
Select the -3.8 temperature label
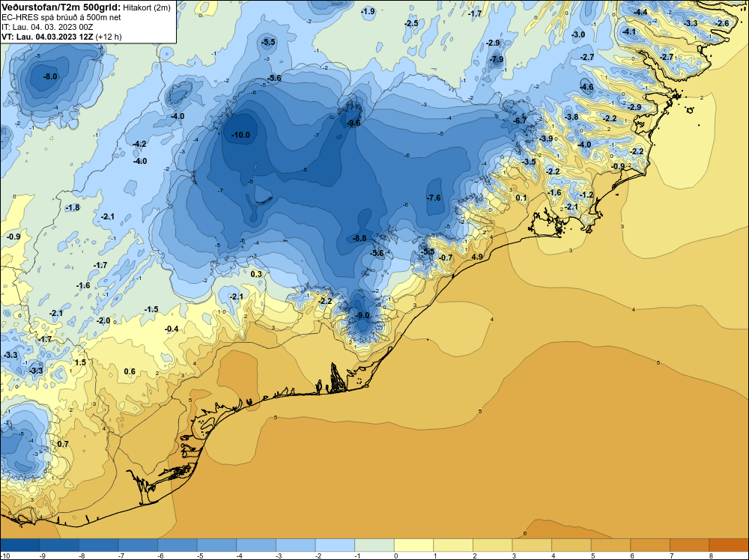(571, 117)
